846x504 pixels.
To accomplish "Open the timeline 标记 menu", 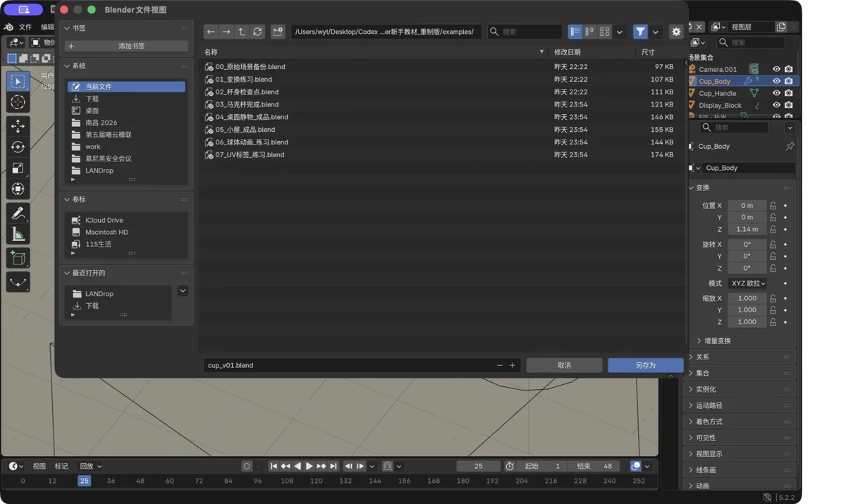I will click(x=61, y=466).
